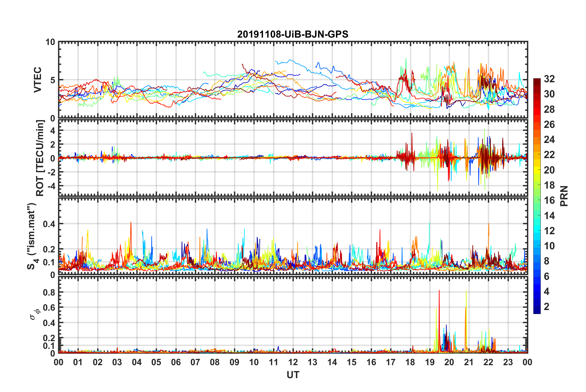586x392 pixels.
Task: Click colorbar tick label 2
Action: point(547,307)
